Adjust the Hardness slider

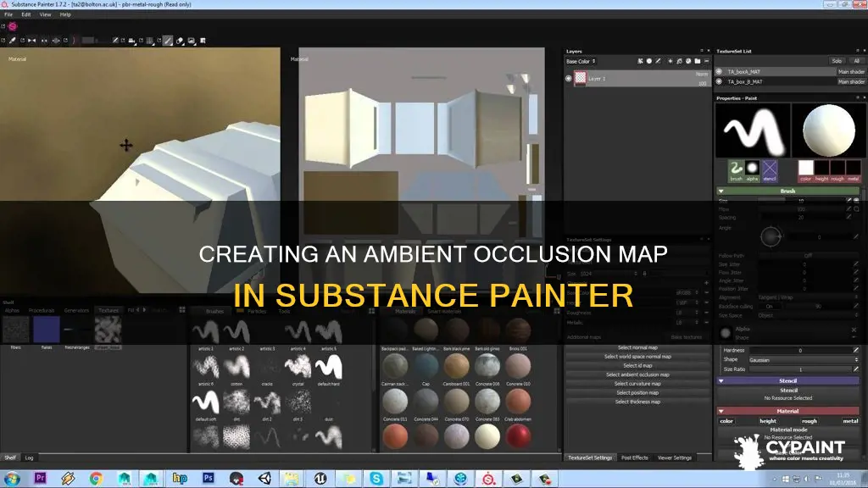click(x=800, y=350)
